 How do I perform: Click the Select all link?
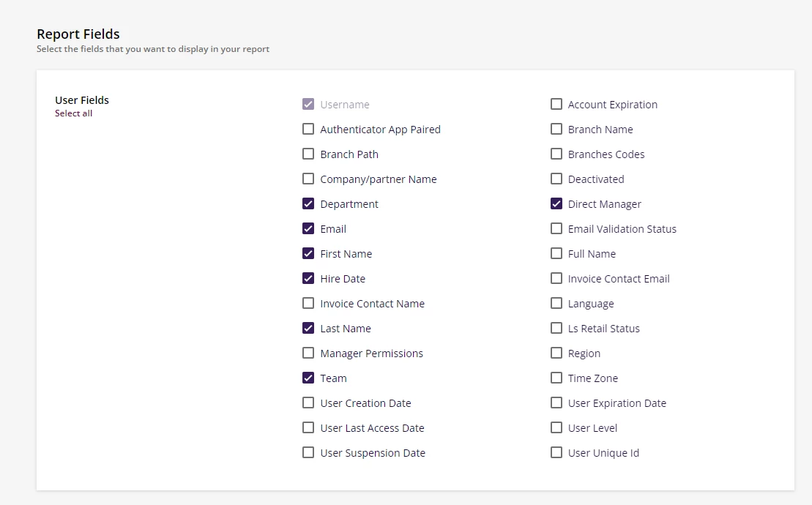73,113
